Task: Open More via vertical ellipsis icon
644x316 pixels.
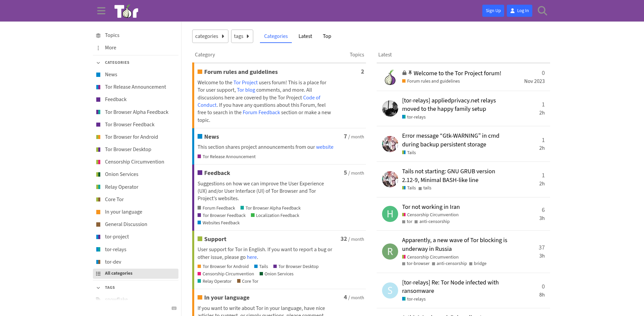Action: 98,48
